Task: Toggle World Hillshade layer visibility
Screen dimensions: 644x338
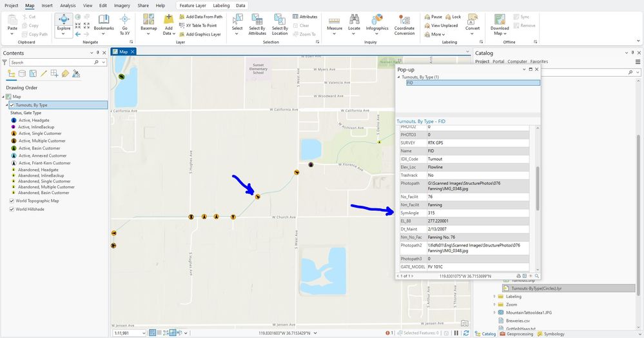Action: 12,209
